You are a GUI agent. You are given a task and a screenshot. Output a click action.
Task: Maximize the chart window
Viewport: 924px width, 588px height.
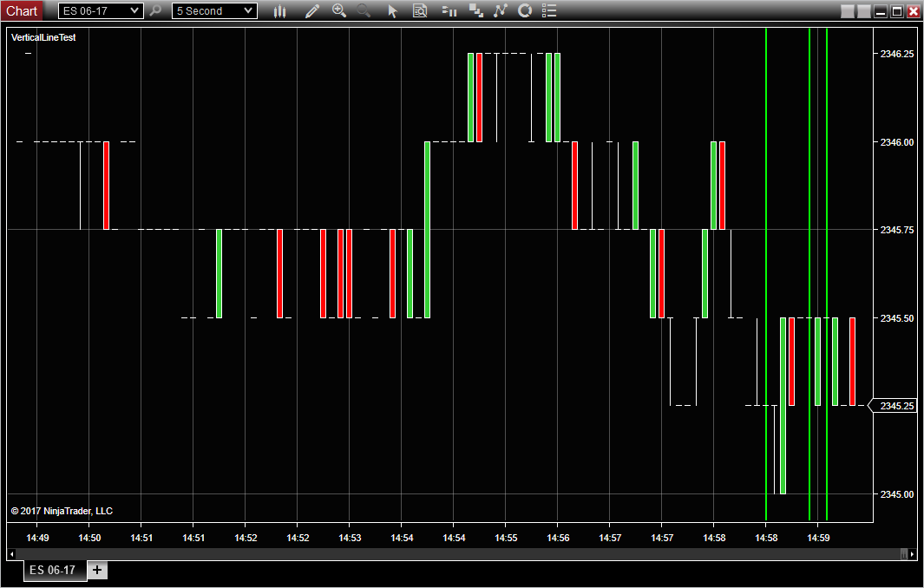coord(897,11)
